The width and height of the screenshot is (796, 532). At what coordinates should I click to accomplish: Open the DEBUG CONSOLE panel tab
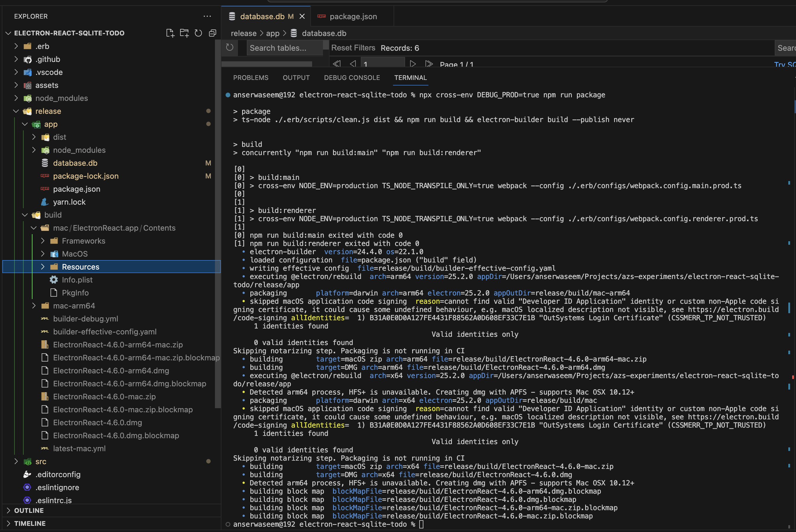click(352, 78)
